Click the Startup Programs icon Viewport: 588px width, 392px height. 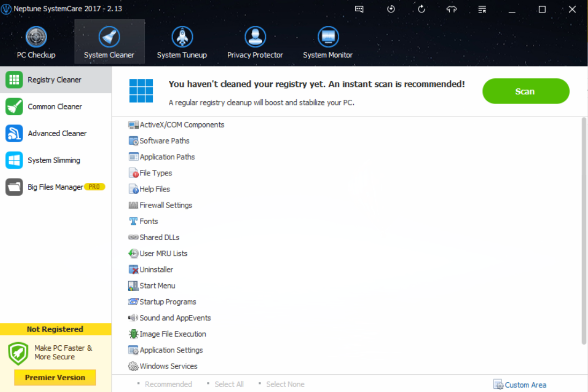point(133,301)
